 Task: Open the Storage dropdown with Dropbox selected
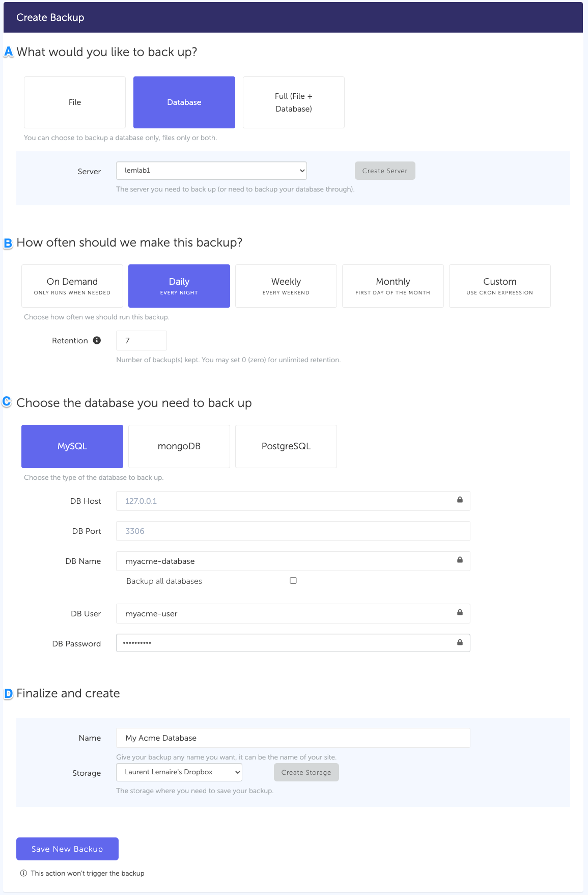click(x=179, y=772)
